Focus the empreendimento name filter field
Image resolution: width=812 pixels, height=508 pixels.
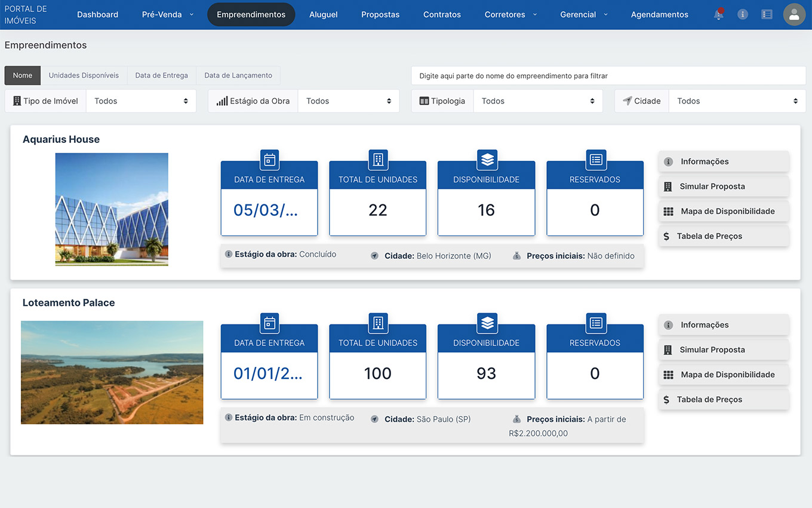pyautogui.click(x=608, y=76)
